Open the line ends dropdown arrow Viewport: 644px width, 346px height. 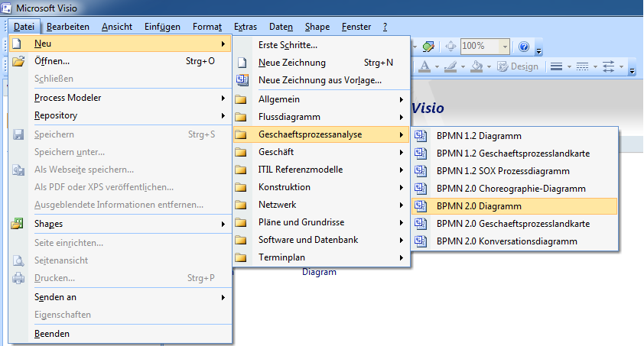point(621,66)
